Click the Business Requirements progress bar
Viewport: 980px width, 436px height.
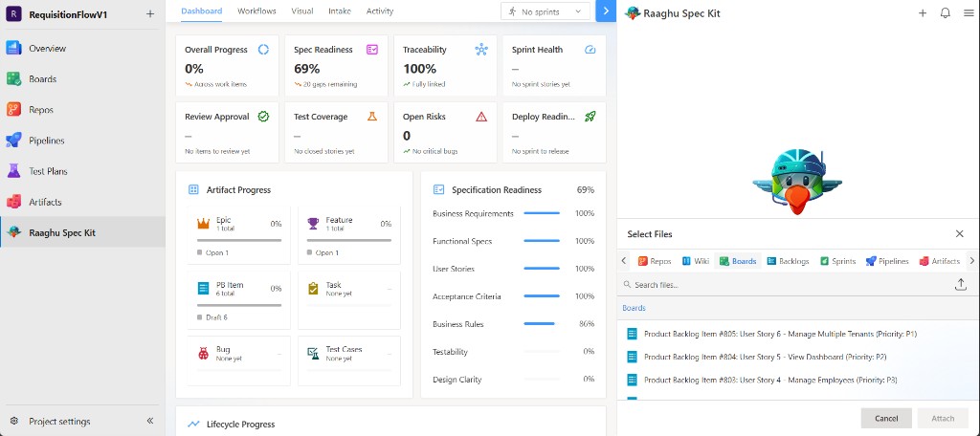point(542,213)
